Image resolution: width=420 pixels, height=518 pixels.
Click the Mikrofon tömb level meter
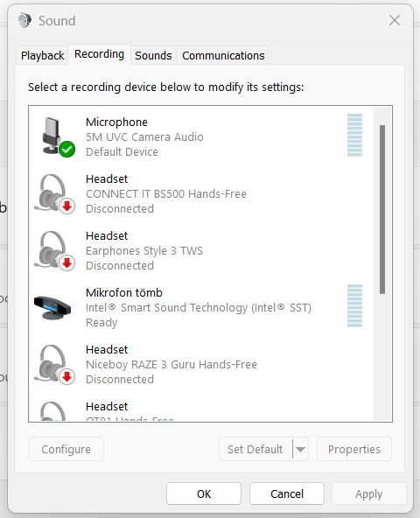[x=354, y=305]
